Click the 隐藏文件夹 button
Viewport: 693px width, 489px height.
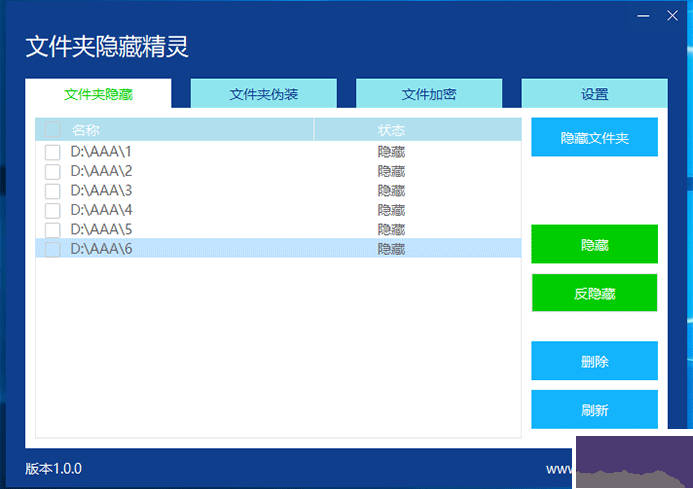click(594, 137)
